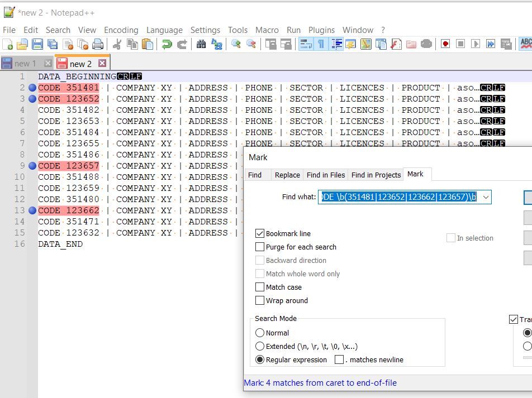Undo last action green arrow
Screen dimensions: 532x398
(167, 44)
